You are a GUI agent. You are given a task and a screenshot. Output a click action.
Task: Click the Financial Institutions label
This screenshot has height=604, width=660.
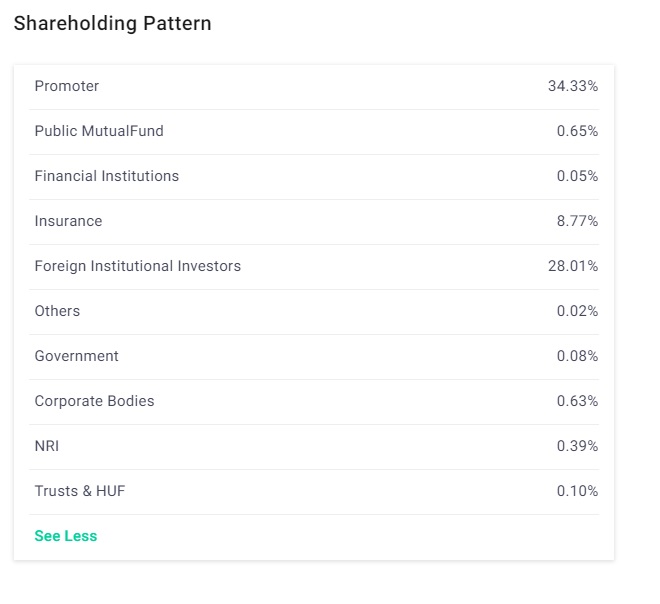pos(107,176)
